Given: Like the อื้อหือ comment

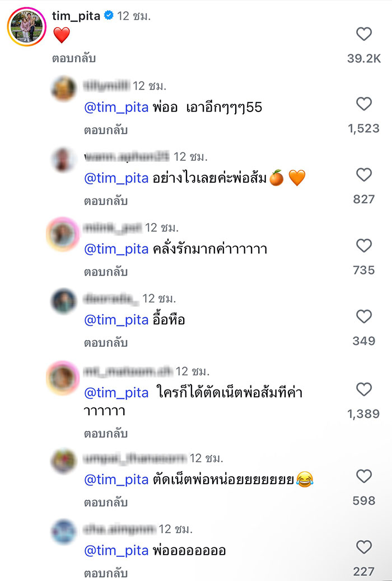Looking at the screenshot, I should pyautogui.click(x=364, y=317).
